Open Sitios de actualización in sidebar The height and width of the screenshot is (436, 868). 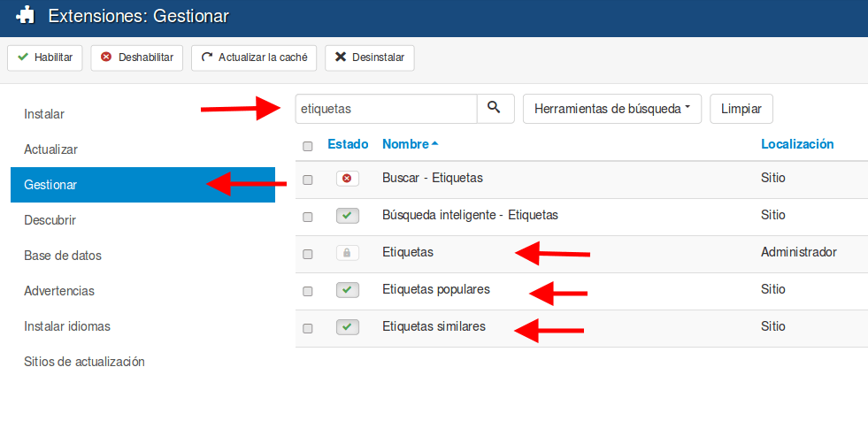84,362
